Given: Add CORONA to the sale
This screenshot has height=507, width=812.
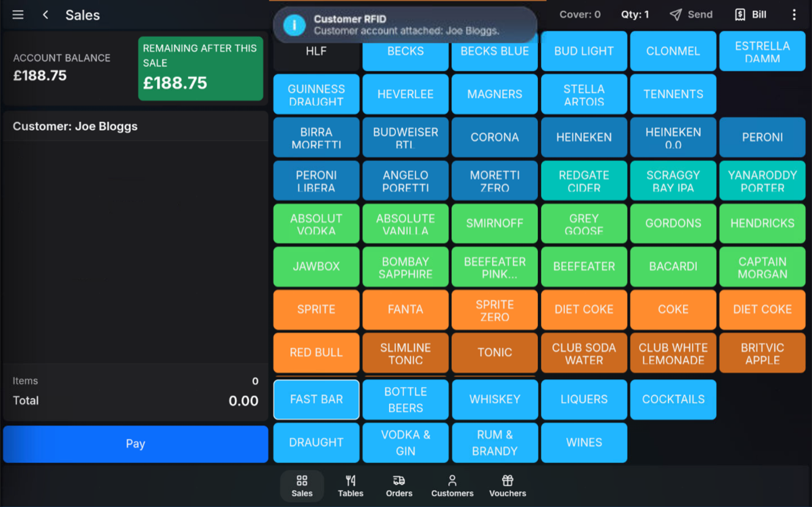Looking at the screenshot, I should pyautogui.click(x=495, y=137).
